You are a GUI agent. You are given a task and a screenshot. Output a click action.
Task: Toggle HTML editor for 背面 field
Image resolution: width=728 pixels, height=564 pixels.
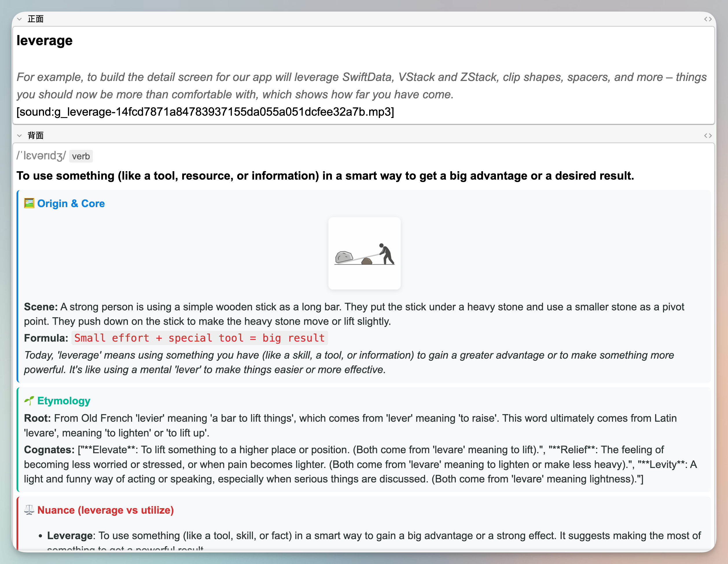point(708,136)
